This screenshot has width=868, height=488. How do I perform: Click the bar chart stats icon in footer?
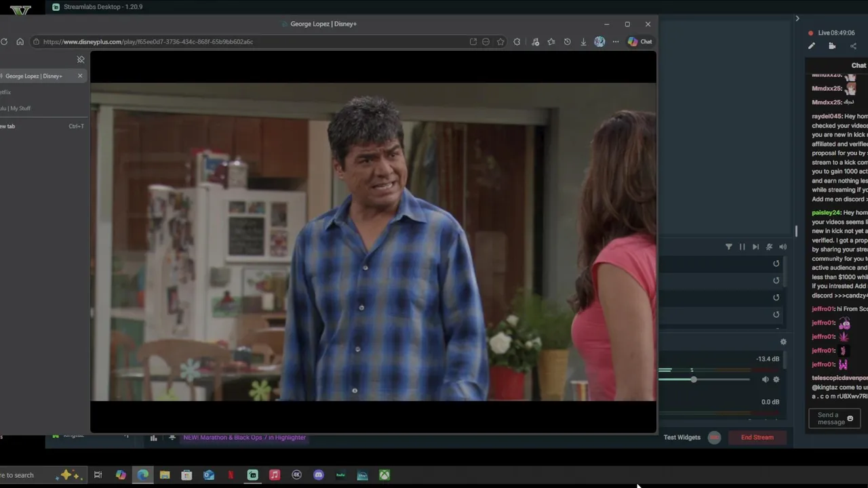153,438
